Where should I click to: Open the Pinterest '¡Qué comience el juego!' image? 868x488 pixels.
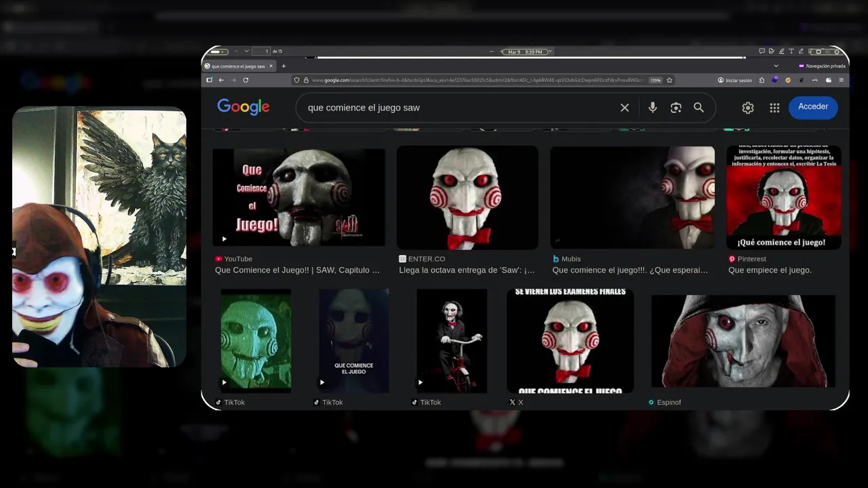(x=783, y=197)
